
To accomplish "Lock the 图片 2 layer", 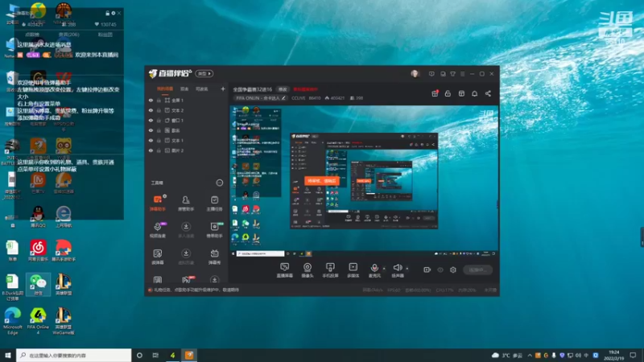I will (x=159, y=150).
